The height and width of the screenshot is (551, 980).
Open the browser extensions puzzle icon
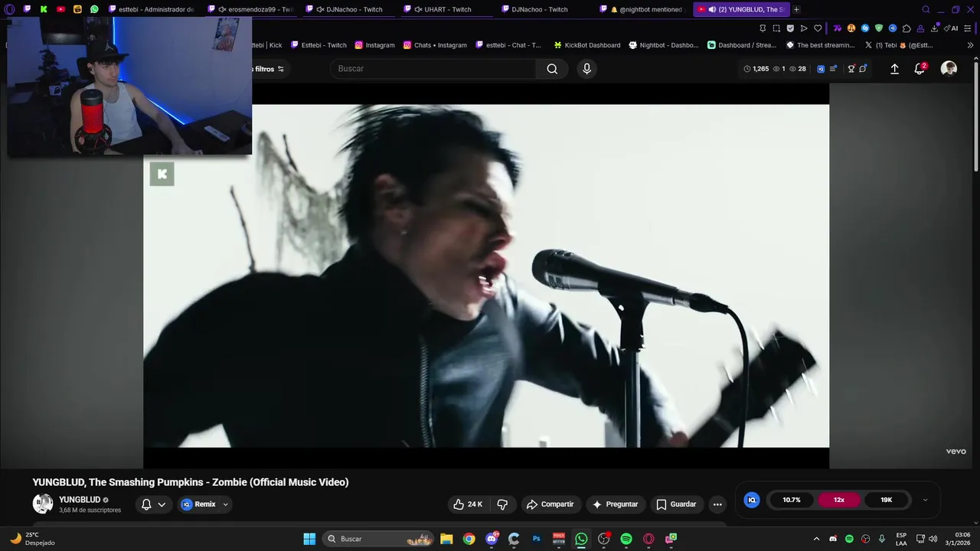point(906,28)
